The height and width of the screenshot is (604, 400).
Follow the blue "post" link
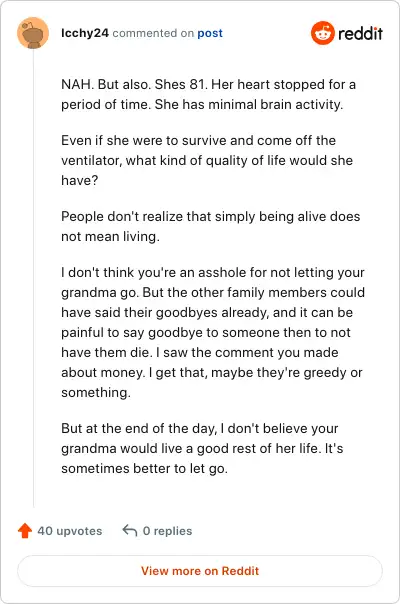210,33
